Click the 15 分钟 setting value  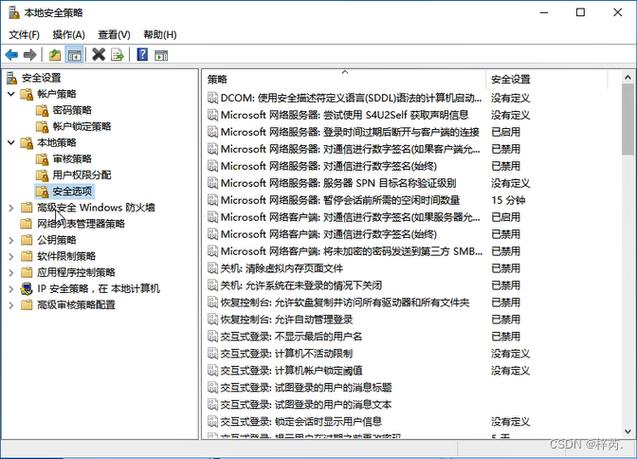508,200
